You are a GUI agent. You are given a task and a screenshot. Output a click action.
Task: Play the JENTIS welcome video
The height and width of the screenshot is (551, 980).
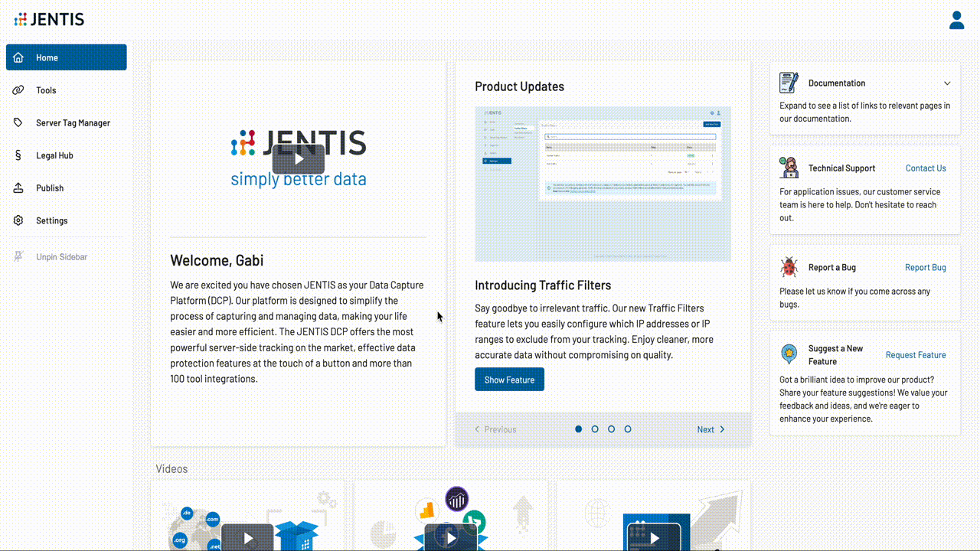pos(299,159)
